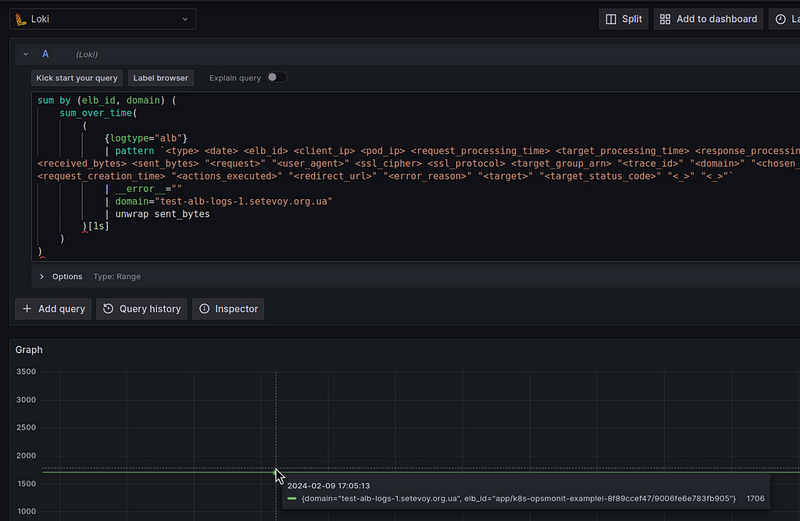Click the domain filter line in query
The width and height of the screenshot is (800, 521).
pos(223,201)
